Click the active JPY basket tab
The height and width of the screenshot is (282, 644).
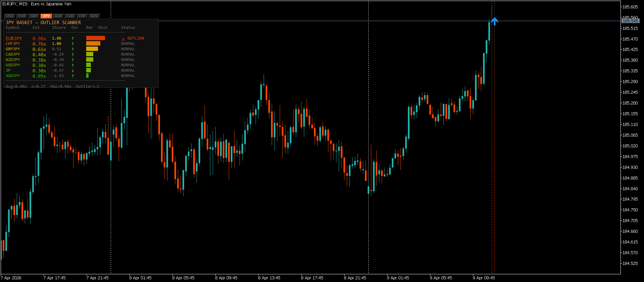coord(46,16)
